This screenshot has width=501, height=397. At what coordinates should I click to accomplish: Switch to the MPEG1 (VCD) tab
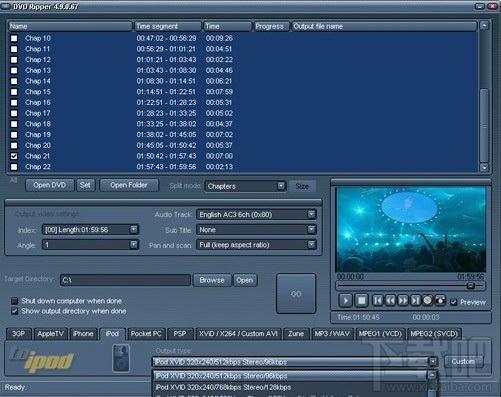pyautogui.click(x=380, y=334)
